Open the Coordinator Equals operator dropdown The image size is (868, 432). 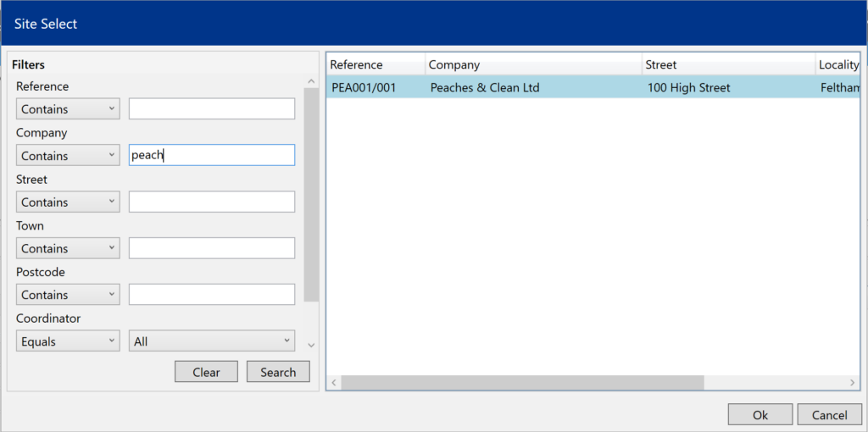(x=68, y=341)
